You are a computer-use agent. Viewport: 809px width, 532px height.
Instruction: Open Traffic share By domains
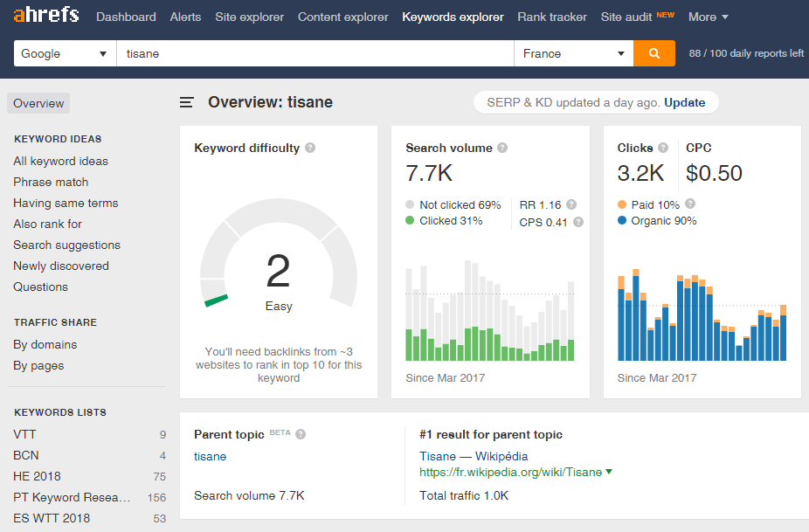point(45,344)
